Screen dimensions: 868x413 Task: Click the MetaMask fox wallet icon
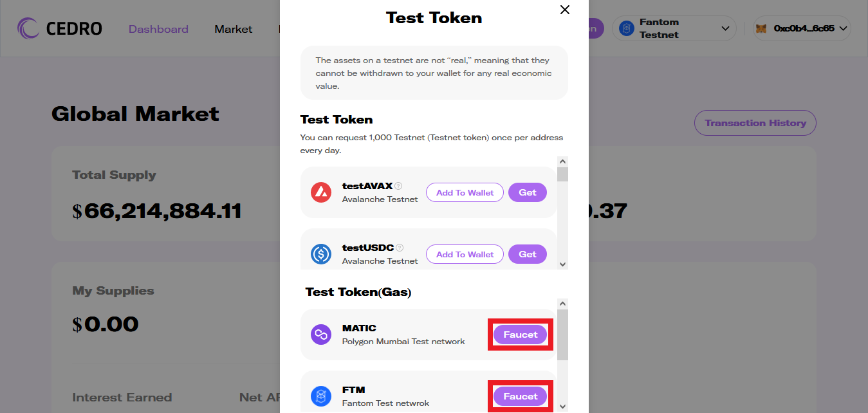coord(761,29)
